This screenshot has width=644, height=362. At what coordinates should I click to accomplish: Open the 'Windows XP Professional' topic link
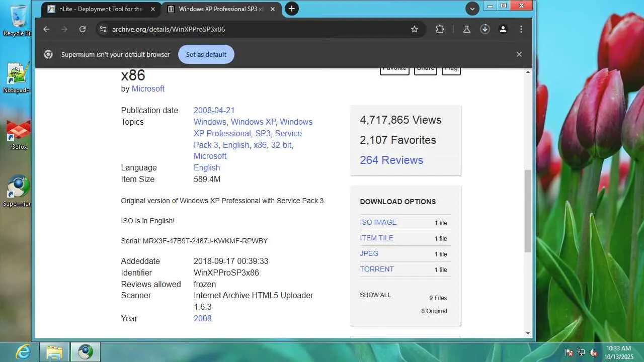[253, 127]
